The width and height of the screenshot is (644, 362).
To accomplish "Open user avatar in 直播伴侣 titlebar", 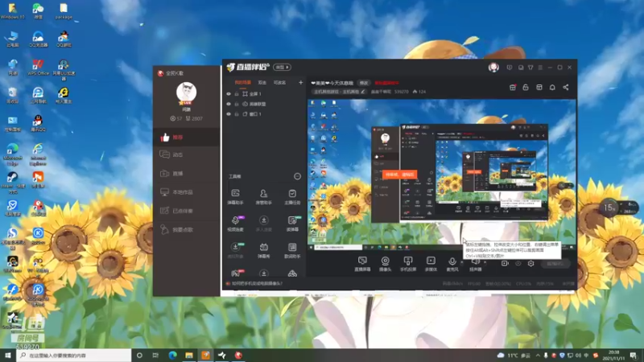I will tap(493, 68).
